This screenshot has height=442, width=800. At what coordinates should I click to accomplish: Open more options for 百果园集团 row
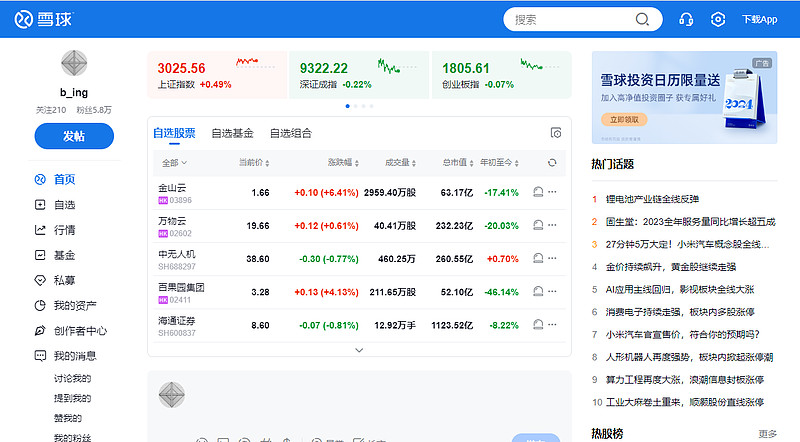pyautogui.click(x=552, y=291)
